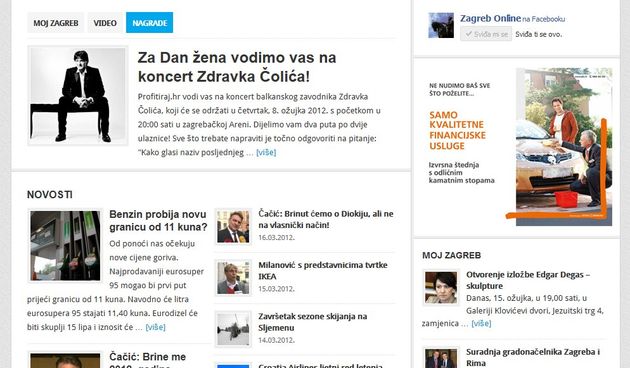The image size is (630, 368).
Task: Open [više] link under Degas exhibition excerpt
Action: pos(481,323)
